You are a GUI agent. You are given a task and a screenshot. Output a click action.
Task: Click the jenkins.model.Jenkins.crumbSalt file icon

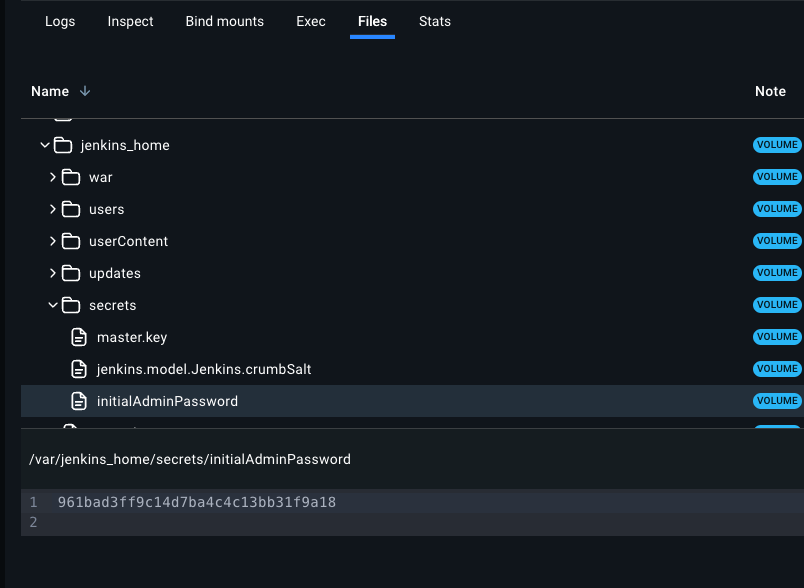coord(79,368)
